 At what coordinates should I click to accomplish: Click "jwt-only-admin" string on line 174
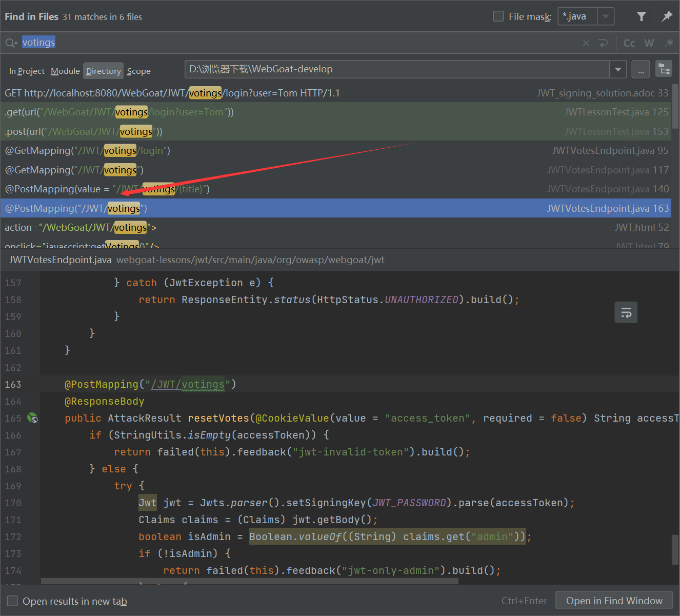(391, 570)
